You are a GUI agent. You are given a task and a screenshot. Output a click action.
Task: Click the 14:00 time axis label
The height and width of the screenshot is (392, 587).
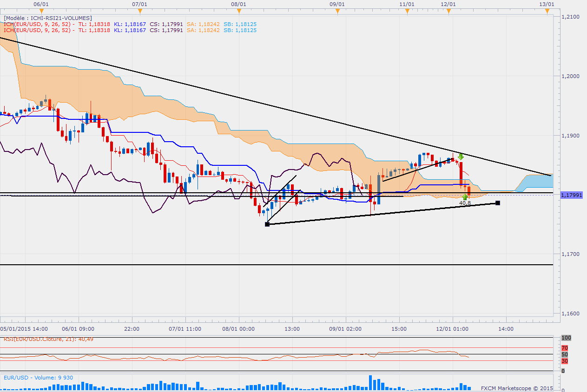click(506, 329)
